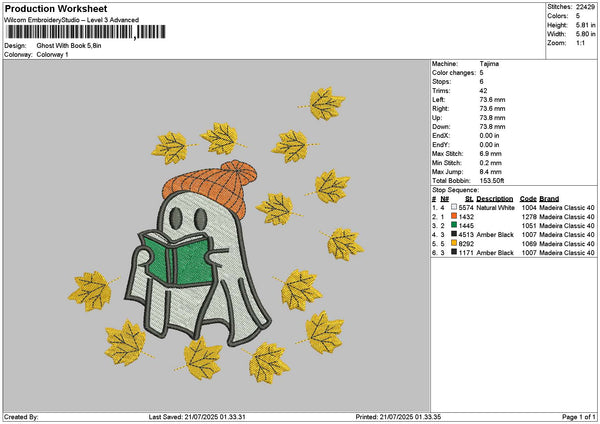Click thread code '1278' in the stop table

click(529, 217)
